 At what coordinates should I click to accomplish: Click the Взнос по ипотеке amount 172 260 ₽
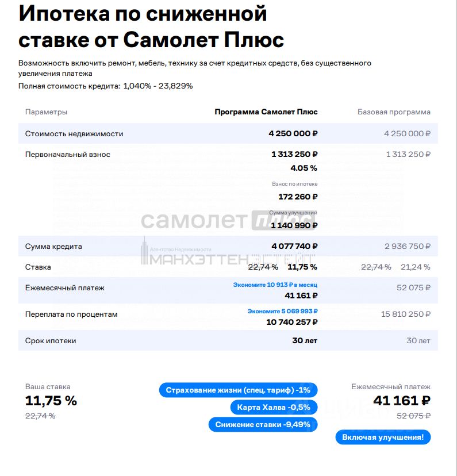click(x=298, y=197)
